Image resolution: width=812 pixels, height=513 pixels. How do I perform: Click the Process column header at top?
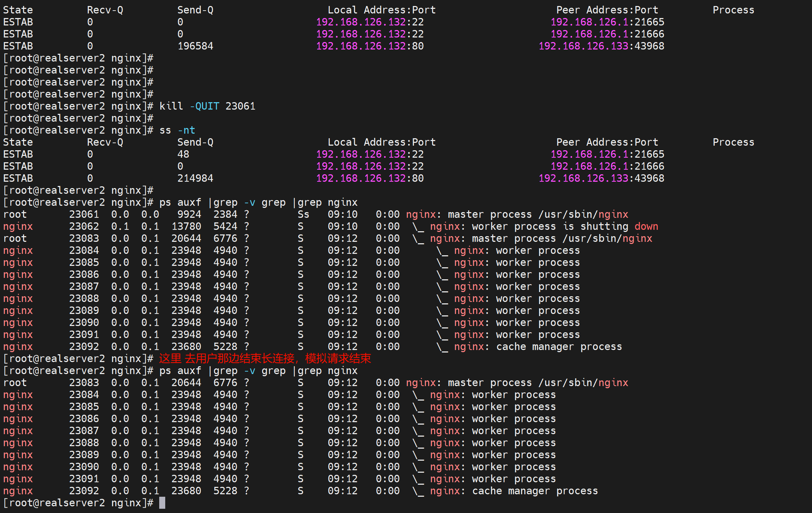point(733,10)
